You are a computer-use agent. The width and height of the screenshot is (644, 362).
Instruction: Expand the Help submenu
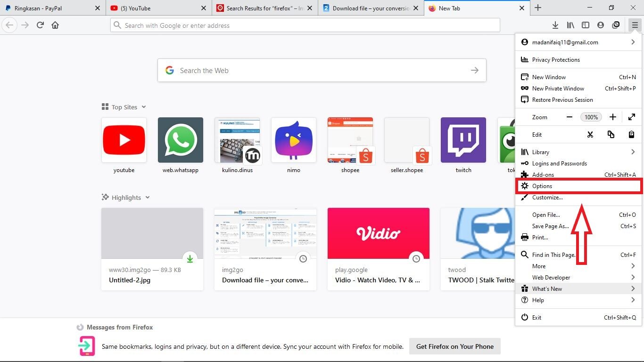(633, 300)
